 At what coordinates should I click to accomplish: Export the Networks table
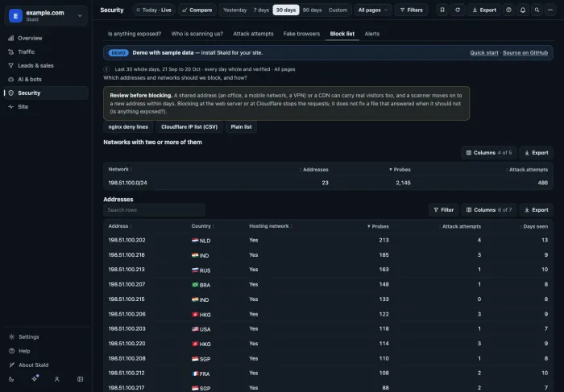coord(537,153)
